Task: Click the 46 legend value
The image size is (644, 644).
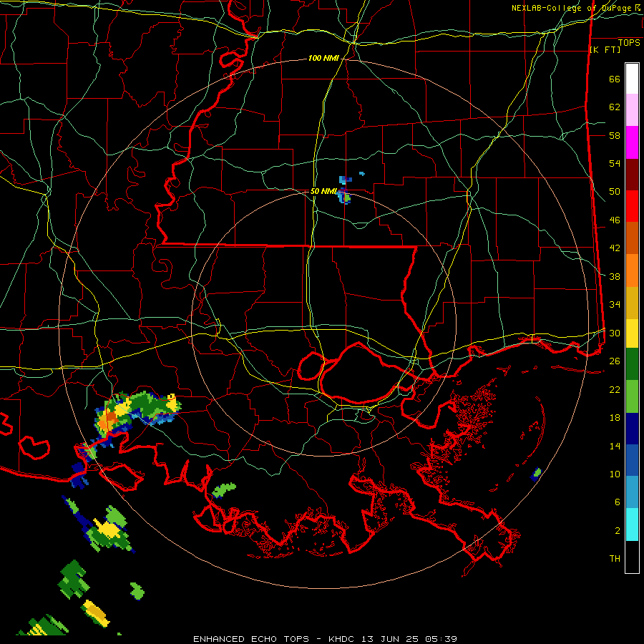Action: point(615,220)
